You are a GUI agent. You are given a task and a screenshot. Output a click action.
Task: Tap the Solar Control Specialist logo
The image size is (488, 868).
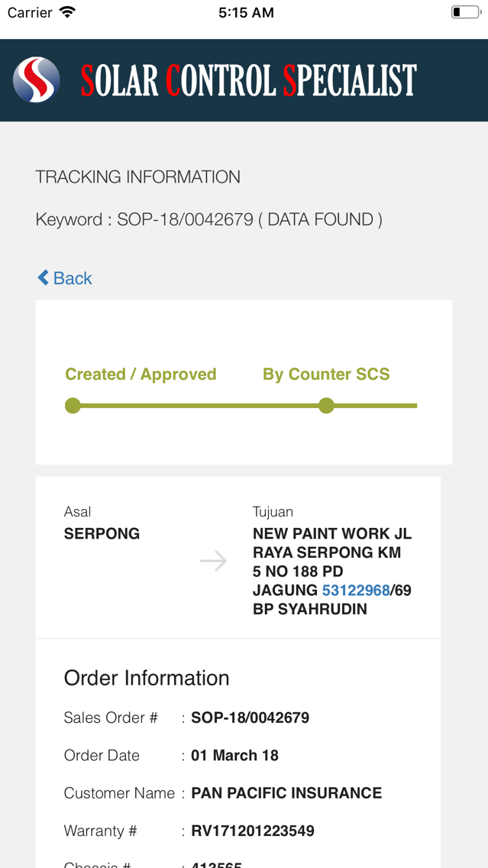34,79
